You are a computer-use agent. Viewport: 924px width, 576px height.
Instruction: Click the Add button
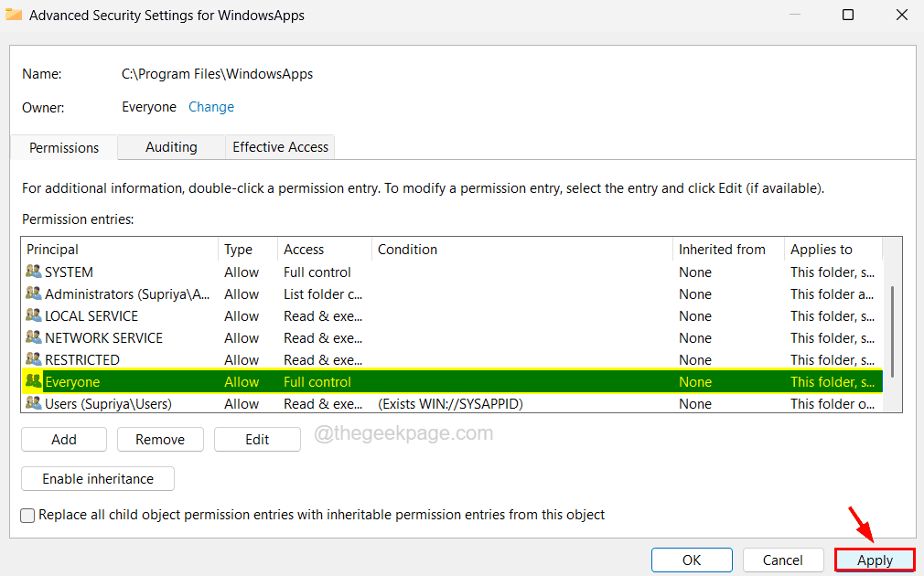pyautogui.click(x=64, y=440)
